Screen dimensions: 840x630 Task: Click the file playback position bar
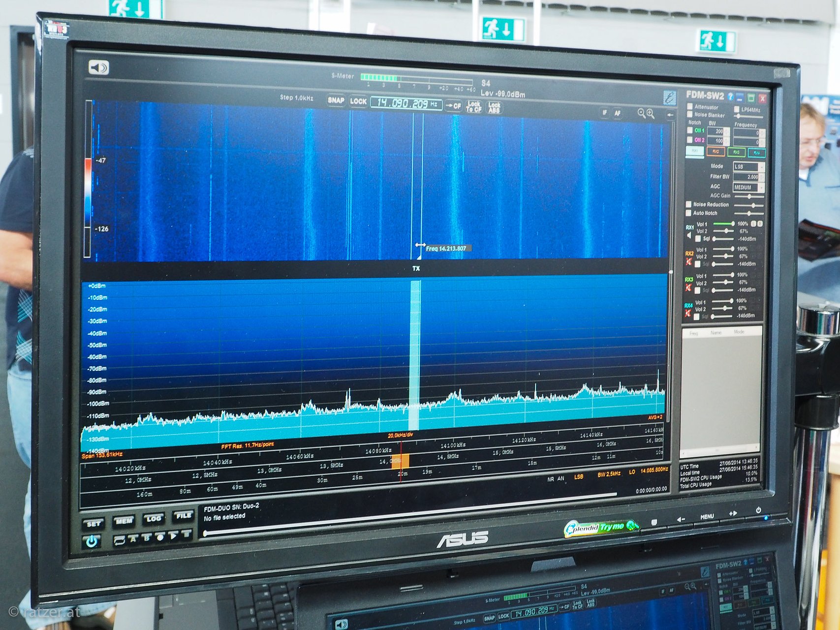point(410,513)
